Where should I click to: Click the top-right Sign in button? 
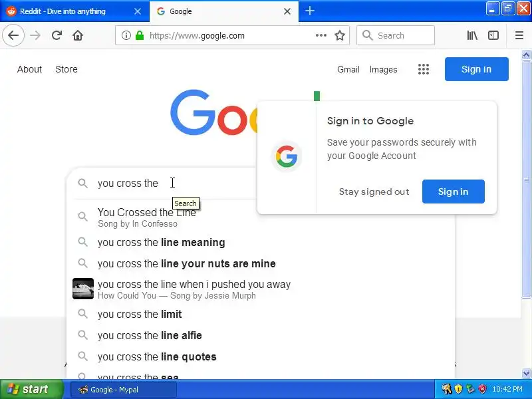476,69
